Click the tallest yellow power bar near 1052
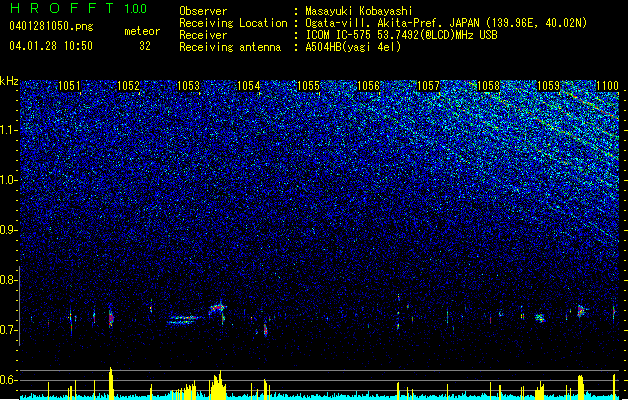Image resolution: width=629 pixels, height=400 pixels. tap(111, 382)
